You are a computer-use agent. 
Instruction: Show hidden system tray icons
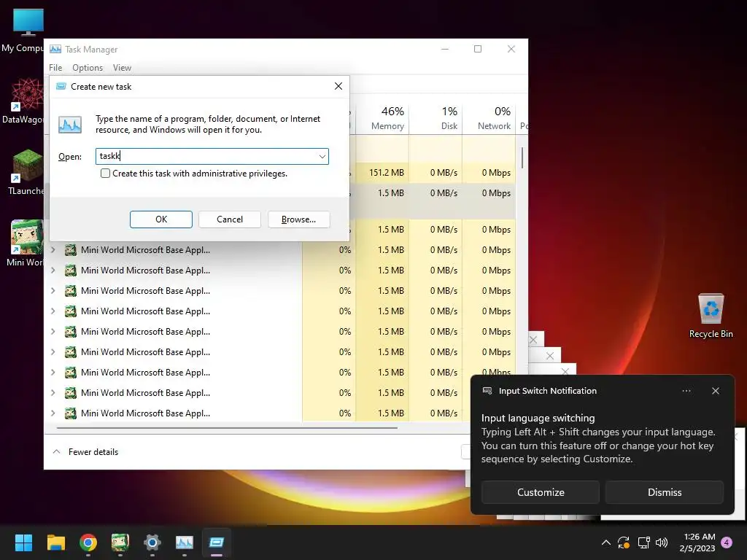pos(606,542)
